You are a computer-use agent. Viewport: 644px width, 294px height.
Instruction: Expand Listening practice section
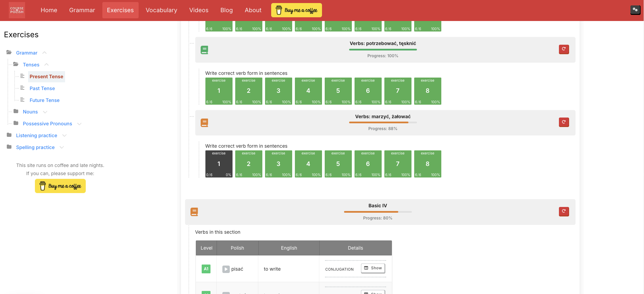pyautogui.click(x=64, y=135)
